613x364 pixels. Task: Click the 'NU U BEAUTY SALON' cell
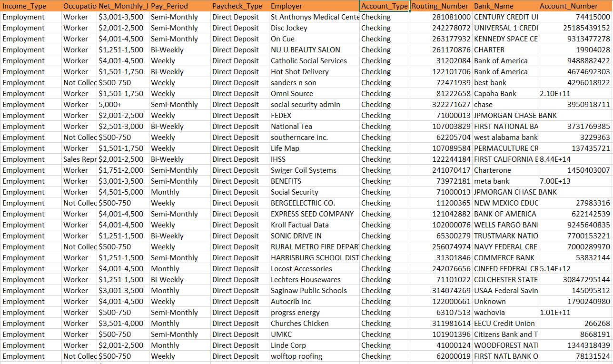click(x=314, y=50)
